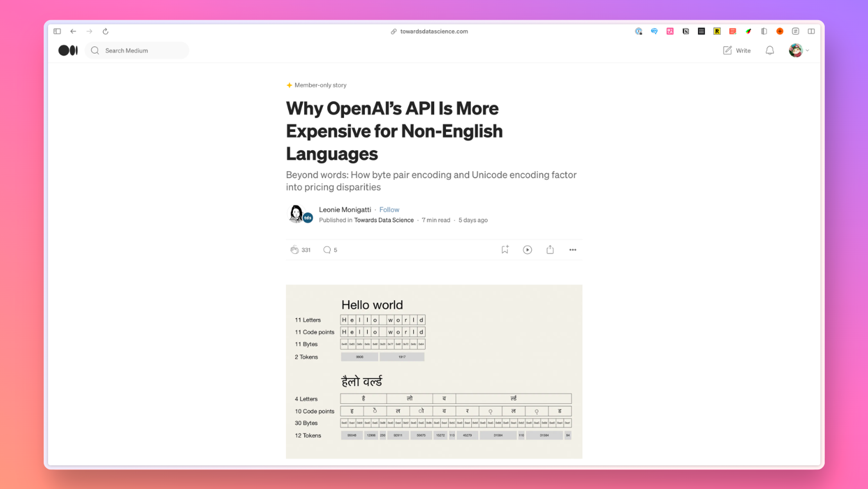Open the pink translate extension
868x489 pixels.
670,31
